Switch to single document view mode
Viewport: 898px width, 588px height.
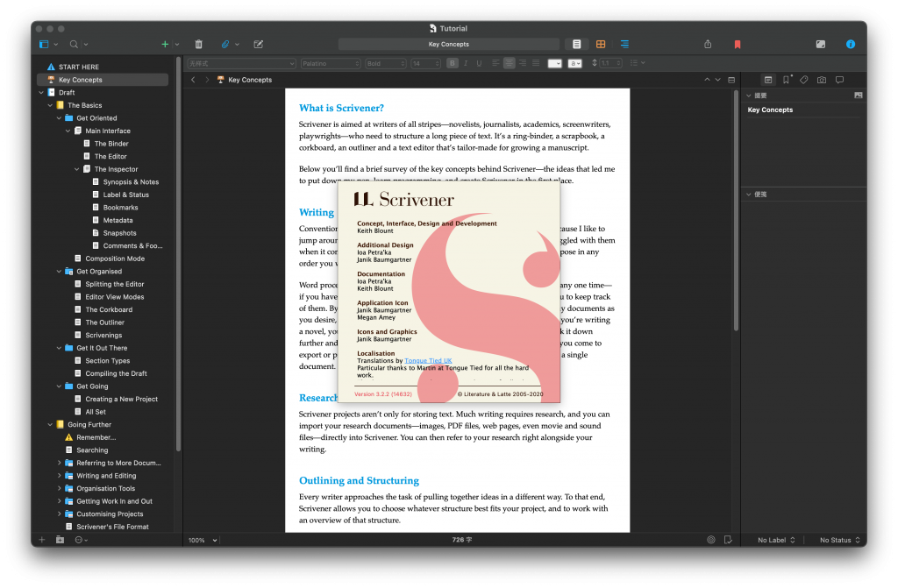pyautogui.click(x=577, y=44)
